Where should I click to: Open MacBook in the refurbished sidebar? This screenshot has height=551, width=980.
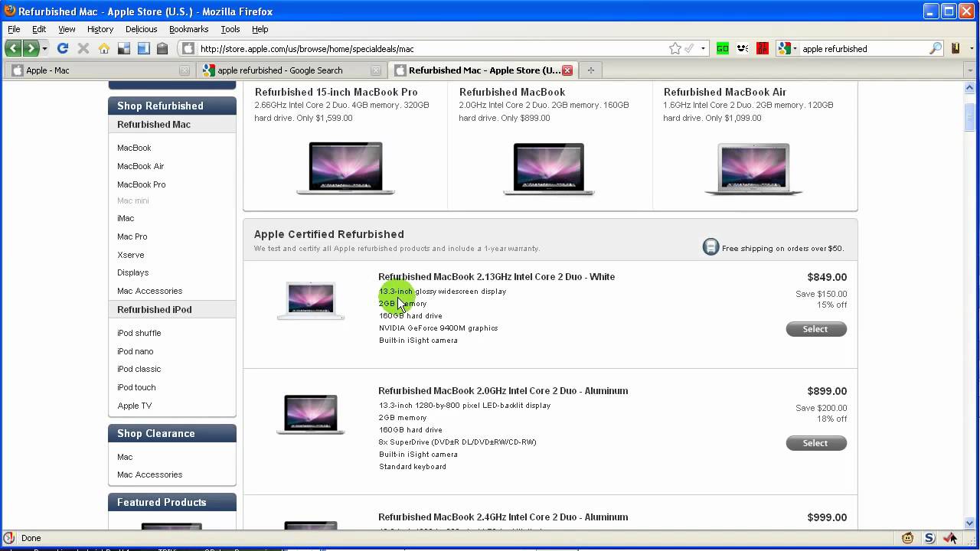(x=134, y=148)
